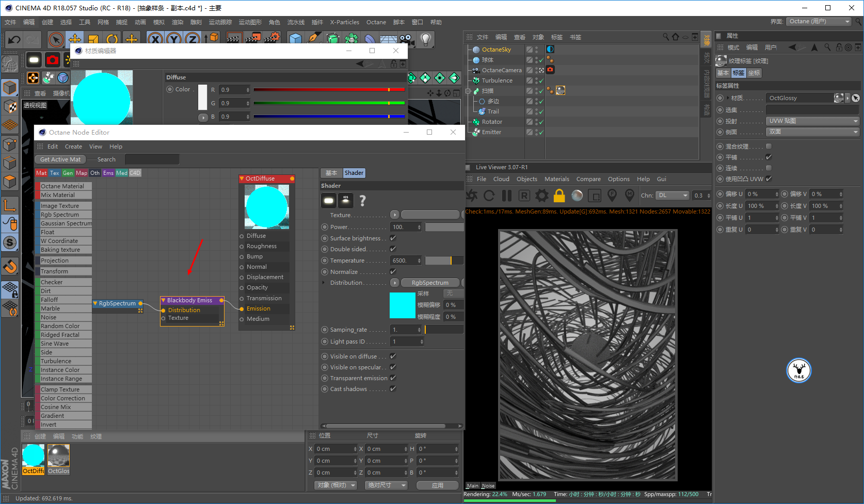864x504 pixels.
Task: Enable the 混合纹理 checkbox
Action: pyautogui.click(x=769, y=147)
